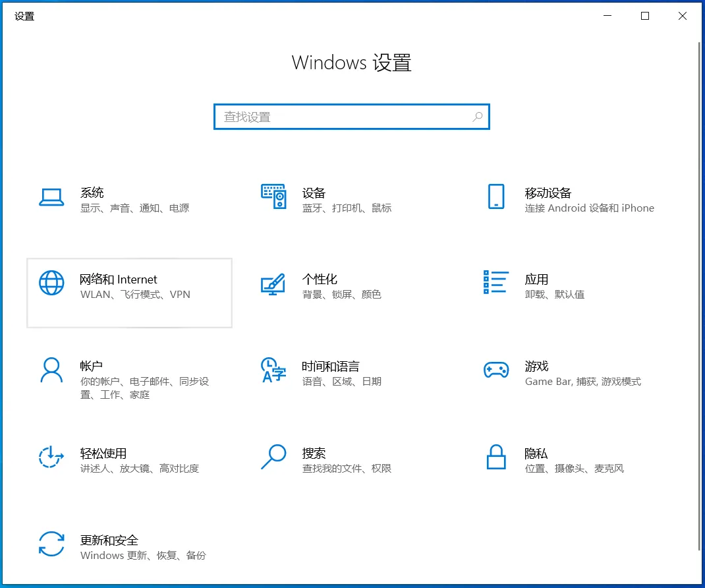Screen dimensions: 705x588
Task: Click the text 背景、锁屏、颜色
Action: tap(342, 294)
